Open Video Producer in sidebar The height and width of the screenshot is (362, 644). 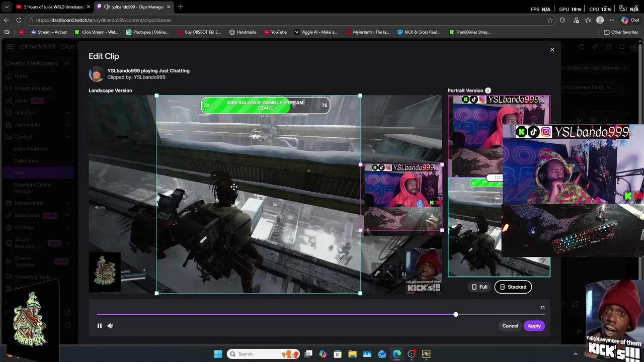31,149
